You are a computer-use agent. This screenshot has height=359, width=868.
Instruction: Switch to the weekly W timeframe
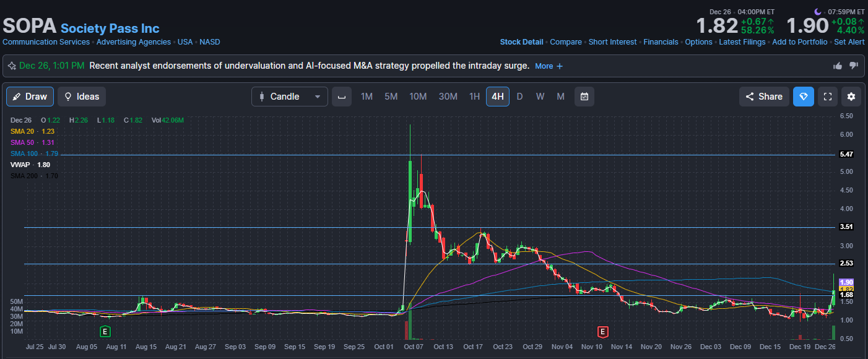[x=540, y=97]
